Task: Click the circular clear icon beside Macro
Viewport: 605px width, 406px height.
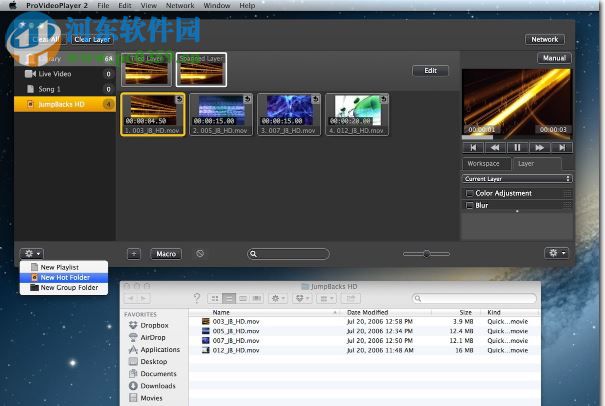Action: click(x=200, y=254)
